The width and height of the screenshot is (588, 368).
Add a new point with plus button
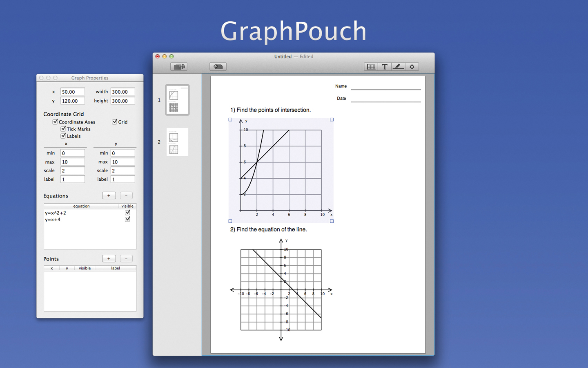point(109,258)
